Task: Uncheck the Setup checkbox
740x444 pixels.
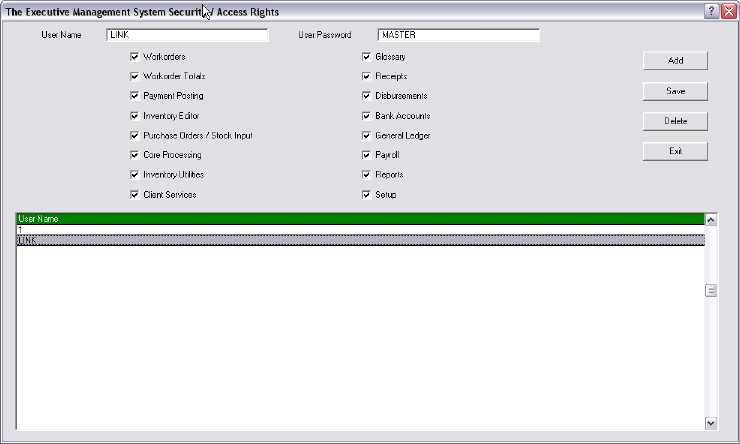Action: (x=366, y=194)
